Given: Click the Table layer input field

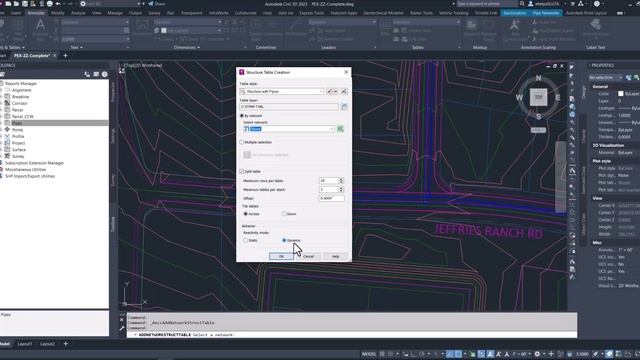Looking at the screenshot, I should click(289, 107).
